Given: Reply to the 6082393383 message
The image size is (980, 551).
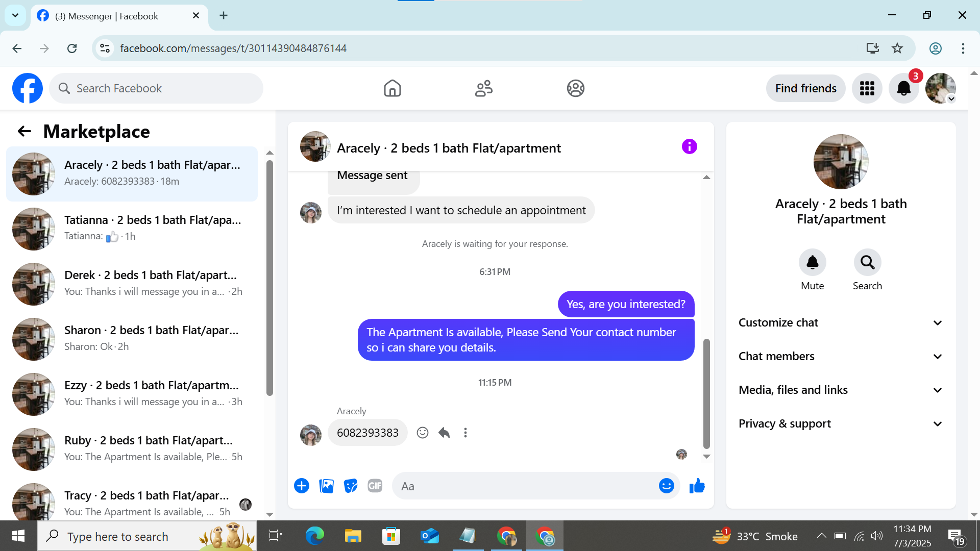Looking at the screenshot, I should pyautogui.click(x=444, y=433).
